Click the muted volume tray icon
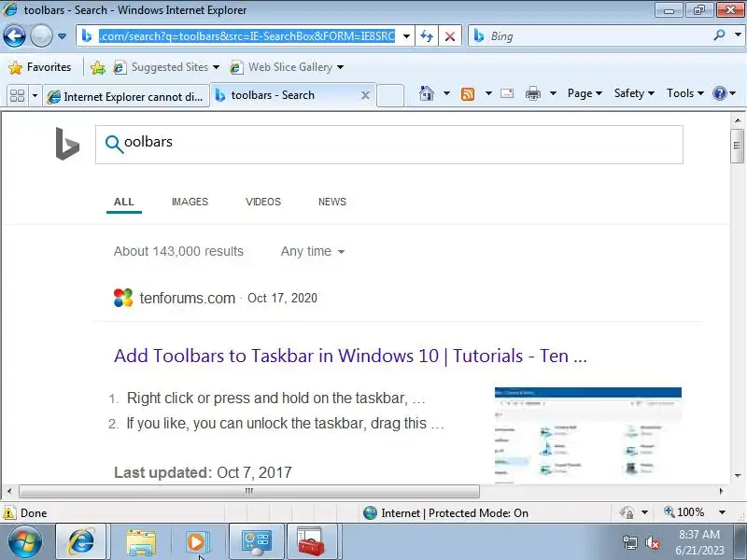 pyautogui.click(x=652, y=542)
